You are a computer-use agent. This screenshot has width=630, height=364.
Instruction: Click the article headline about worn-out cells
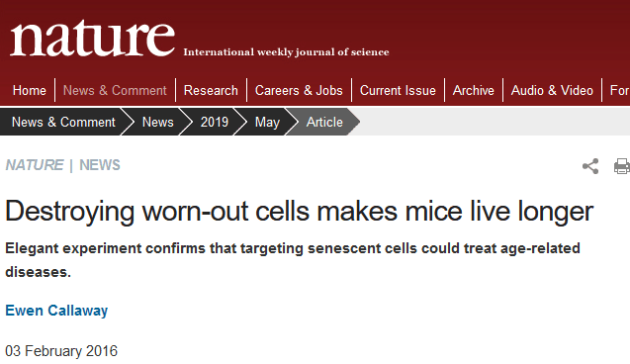[x=300, y=212]
